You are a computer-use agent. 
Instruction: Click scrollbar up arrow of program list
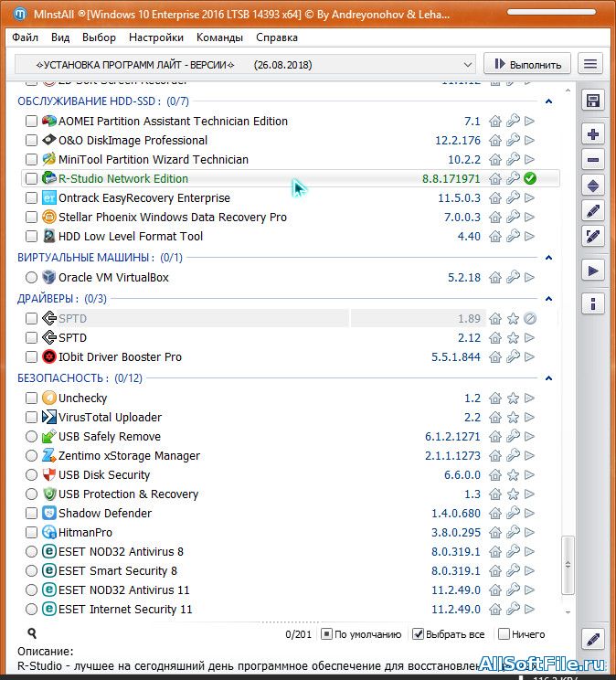coord(568,90)
